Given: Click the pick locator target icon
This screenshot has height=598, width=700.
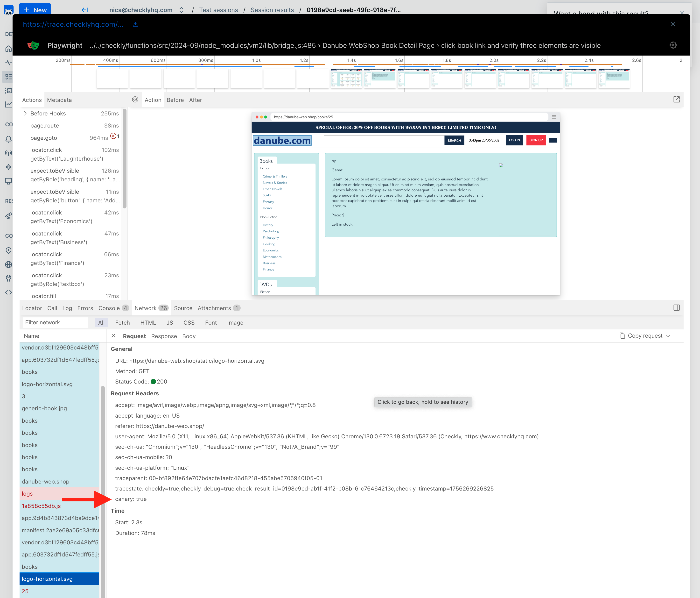Looking at the screenshot, I should [135, 100].
